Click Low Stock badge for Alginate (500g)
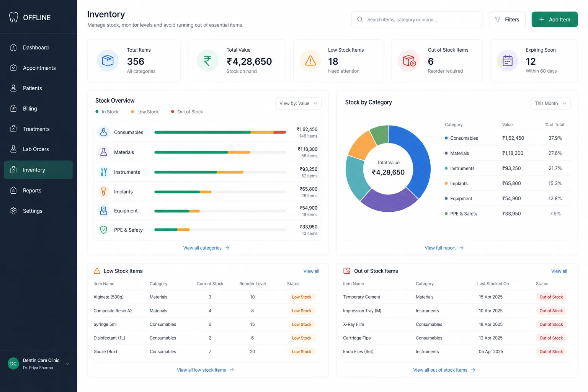Viewport: 588px width, 392px height. (x=302, y=297)
